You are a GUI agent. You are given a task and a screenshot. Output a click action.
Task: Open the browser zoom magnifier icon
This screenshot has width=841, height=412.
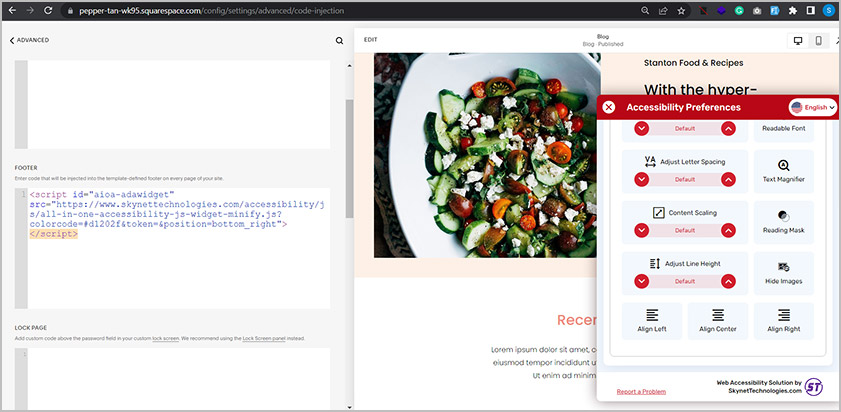coord(645,10)
